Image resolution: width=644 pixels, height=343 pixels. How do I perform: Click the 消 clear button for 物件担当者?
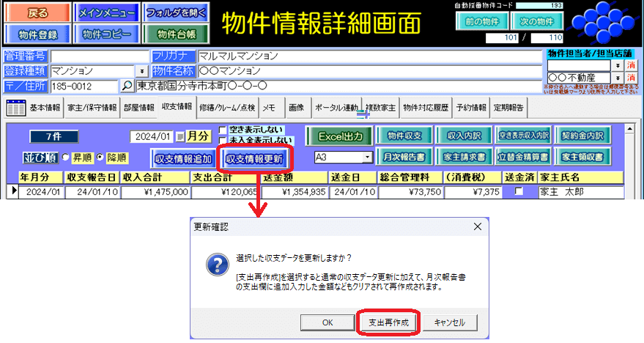pyautogui.click(x=632, y=65)
